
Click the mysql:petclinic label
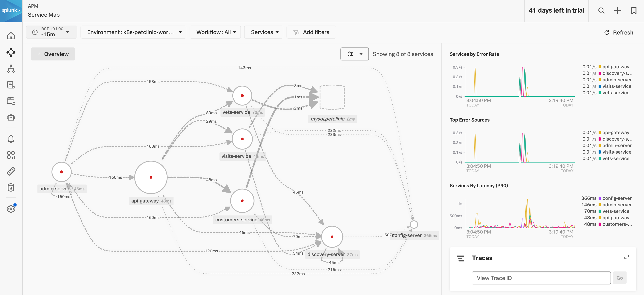[333, 119]
